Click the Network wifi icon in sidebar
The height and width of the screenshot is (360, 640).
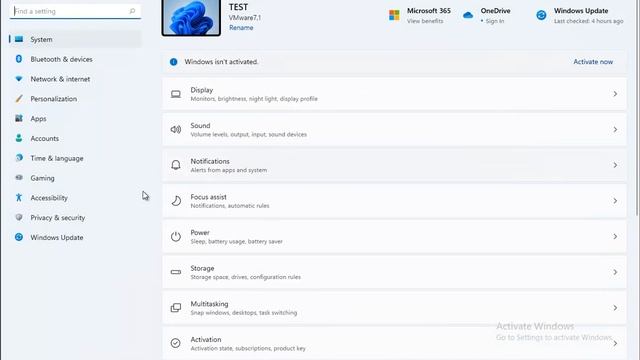[x=19, y=79]
